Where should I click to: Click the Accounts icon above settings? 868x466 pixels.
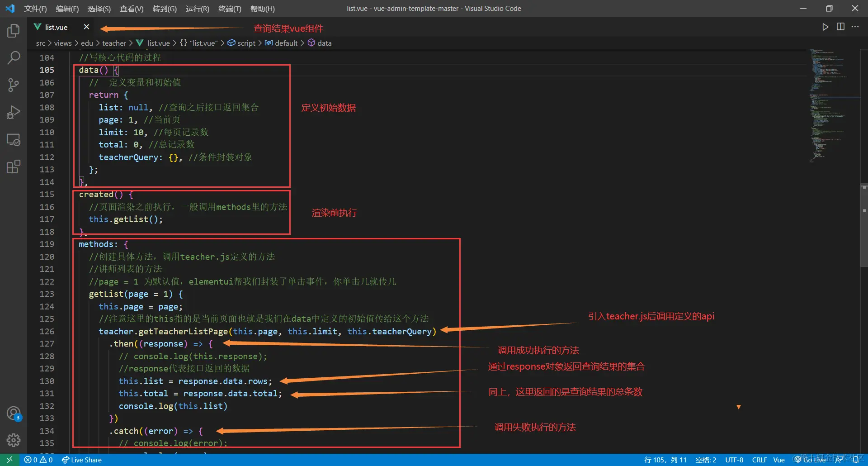pos(13,413)
